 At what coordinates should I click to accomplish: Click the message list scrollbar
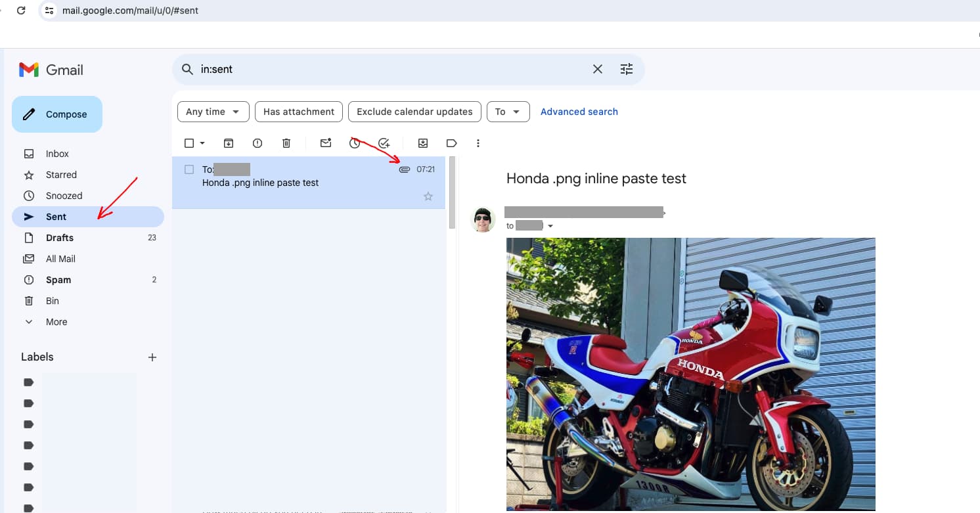click(452, 192)
